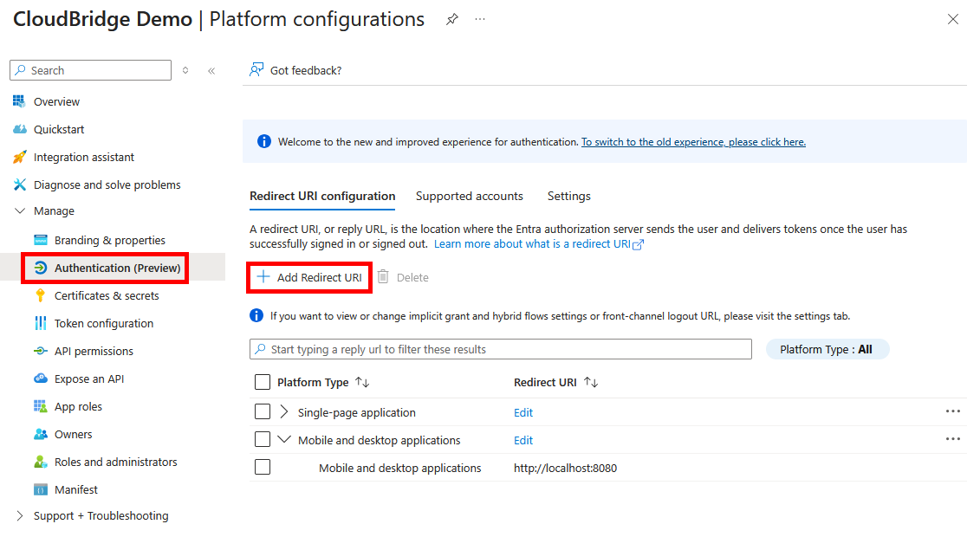Open ellipsis menu for Single-page application

pyautogui.click(x=952, y=411)
